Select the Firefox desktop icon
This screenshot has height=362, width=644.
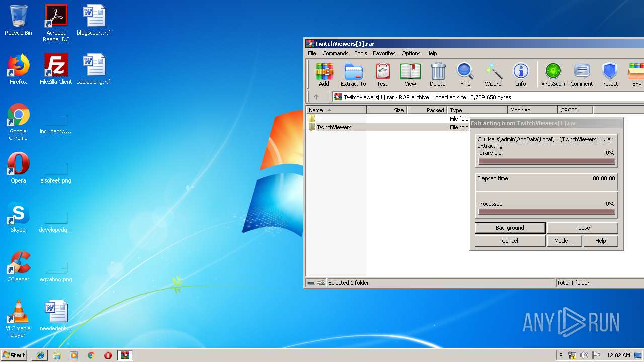18,69
